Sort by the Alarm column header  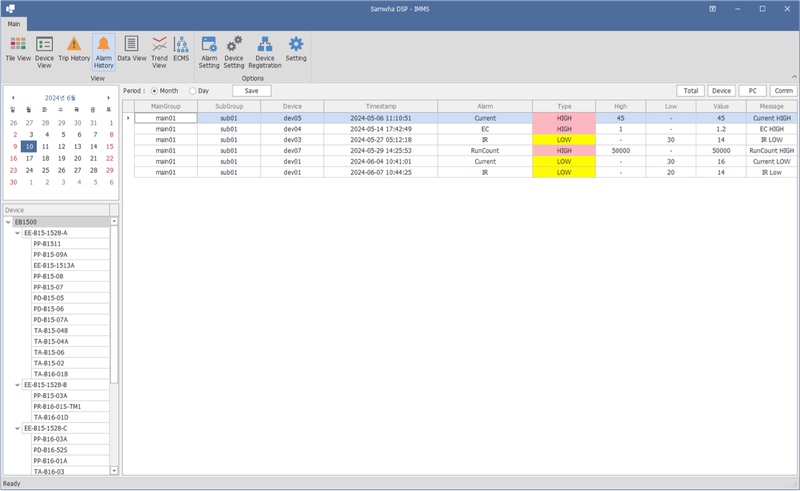485,106
